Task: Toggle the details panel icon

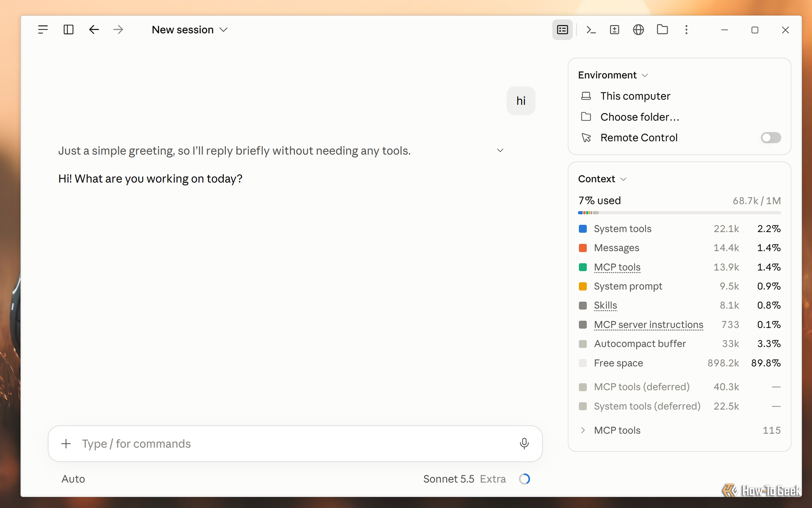Action: [562, 30]
